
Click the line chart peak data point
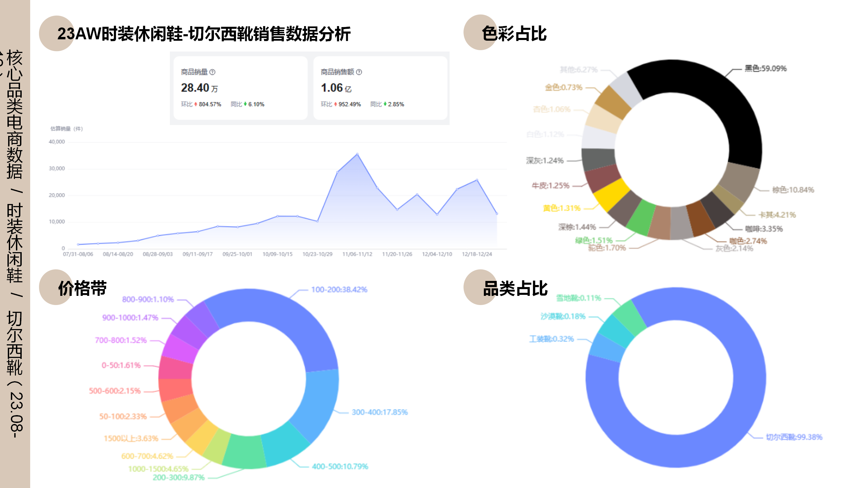point(357,154)
